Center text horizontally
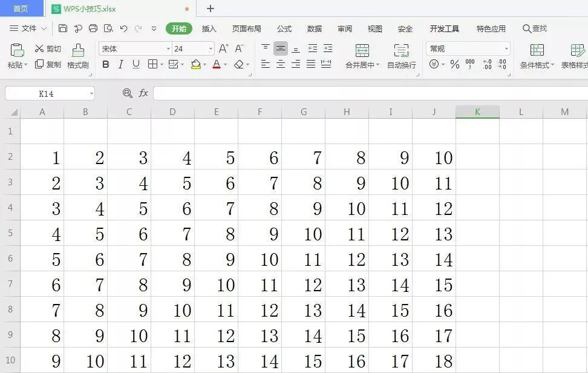 pyautogui.click(x=281, y=64)
